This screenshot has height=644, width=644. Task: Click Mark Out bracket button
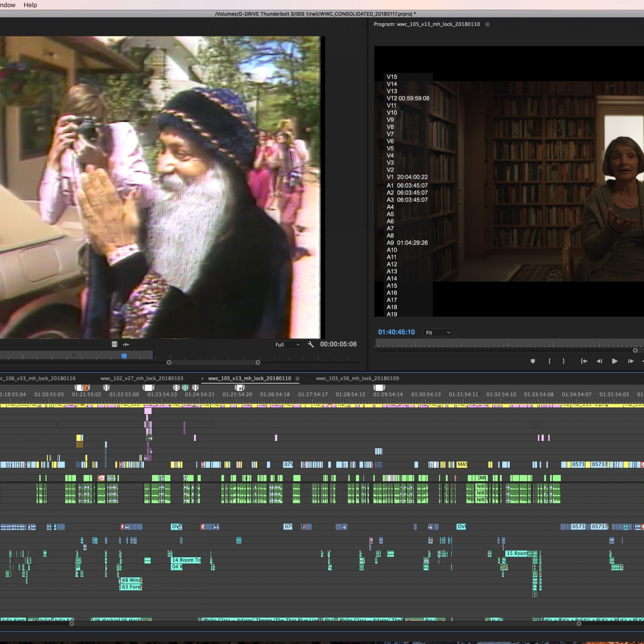tap(563, 361)
